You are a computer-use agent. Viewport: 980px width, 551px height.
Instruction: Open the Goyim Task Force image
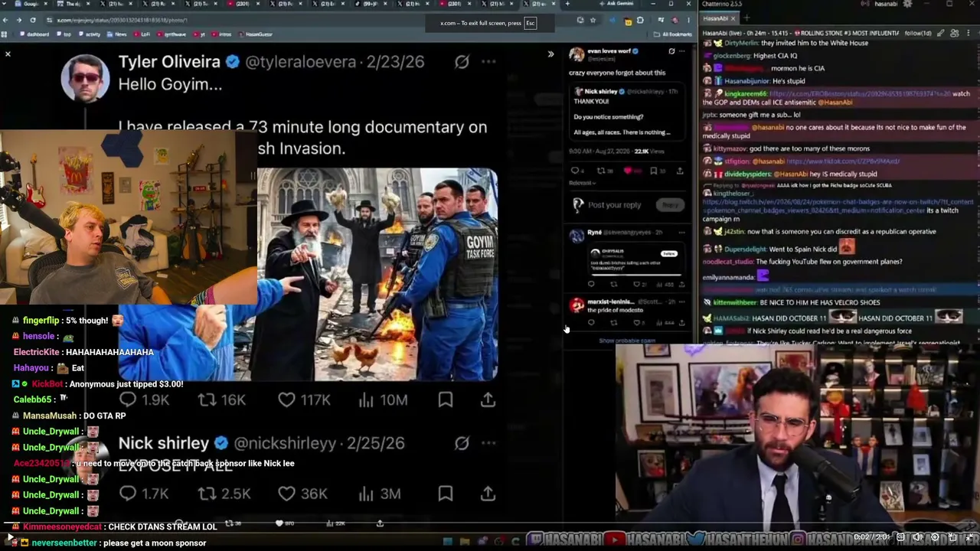tap(377, 274)
